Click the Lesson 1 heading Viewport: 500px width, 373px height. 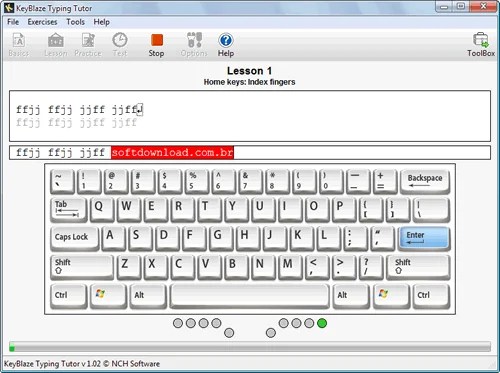249,71
